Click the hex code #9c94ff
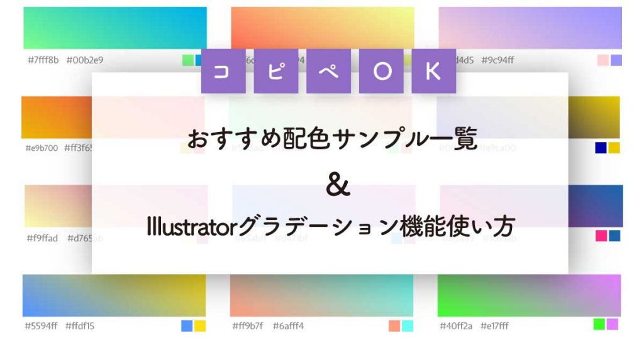The width and height of the screenshot is (644, 338). [x=497, y=60]
